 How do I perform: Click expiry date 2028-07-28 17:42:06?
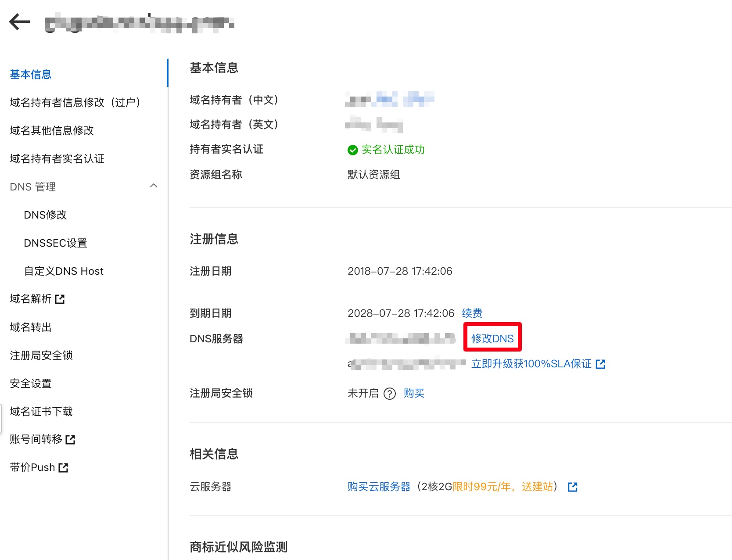click(x=401, y=313)
